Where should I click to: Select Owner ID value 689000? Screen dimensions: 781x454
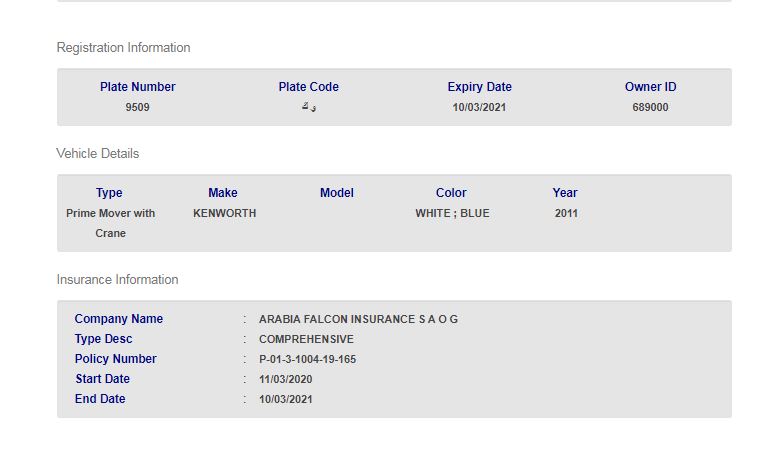click(650, 107)
